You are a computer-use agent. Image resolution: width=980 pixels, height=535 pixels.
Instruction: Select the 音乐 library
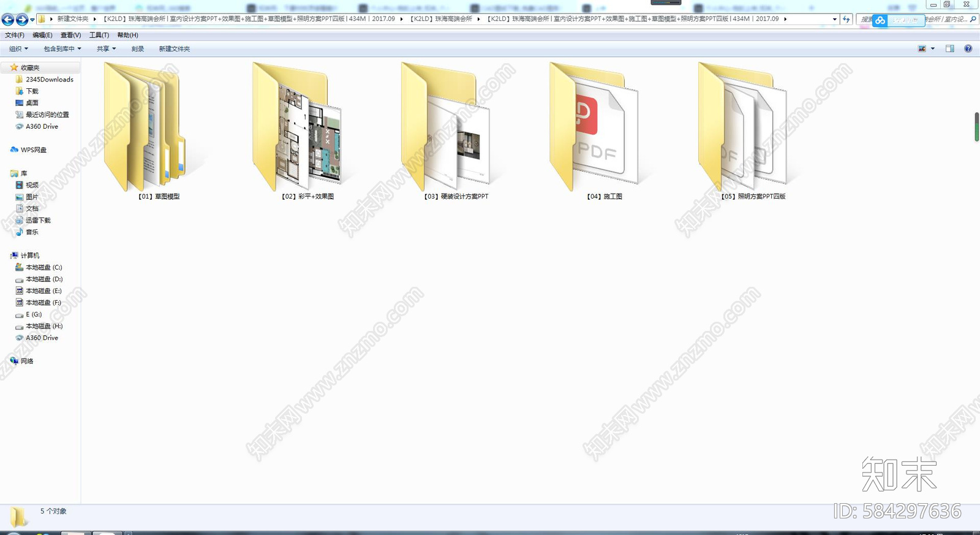click(x=27, y=232)
